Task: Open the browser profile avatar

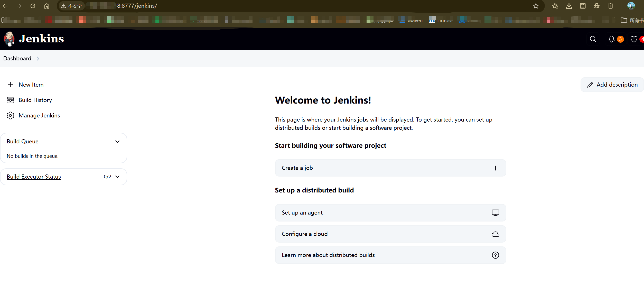Action: [631, 6]
